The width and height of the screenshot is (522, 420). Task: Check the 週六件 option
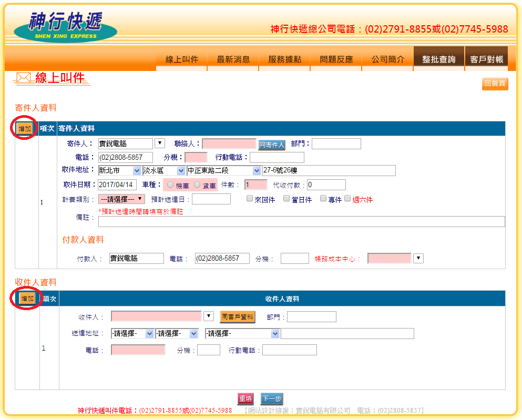pyautogui.click(x=347, y=199)
